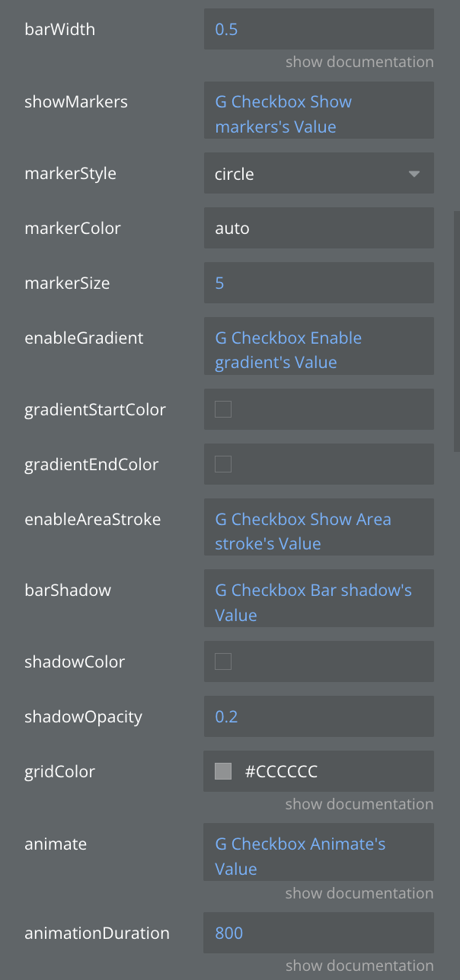Show documentation for barWidth

point(359,62)
